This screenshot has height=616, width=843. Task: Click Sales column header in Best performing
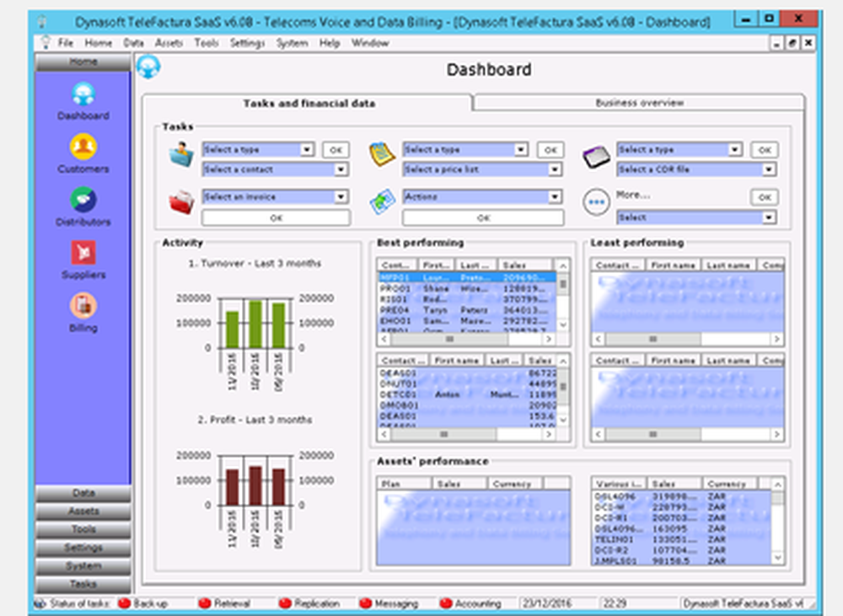[524, 265]
